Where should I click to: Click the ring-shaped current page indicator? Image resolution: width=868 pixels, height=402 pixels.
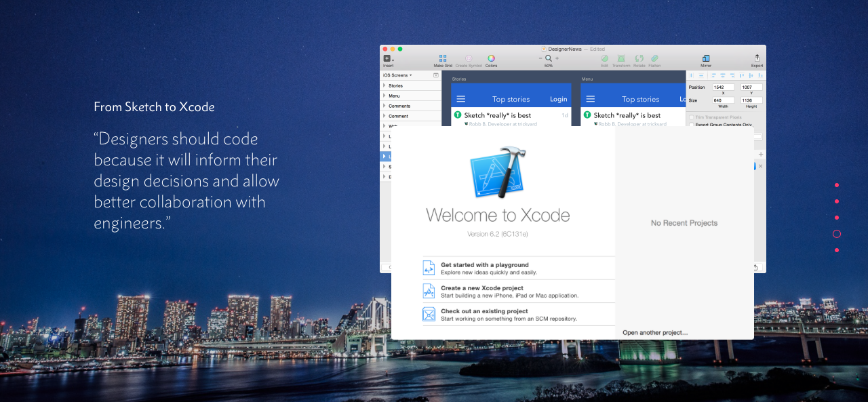837,234
